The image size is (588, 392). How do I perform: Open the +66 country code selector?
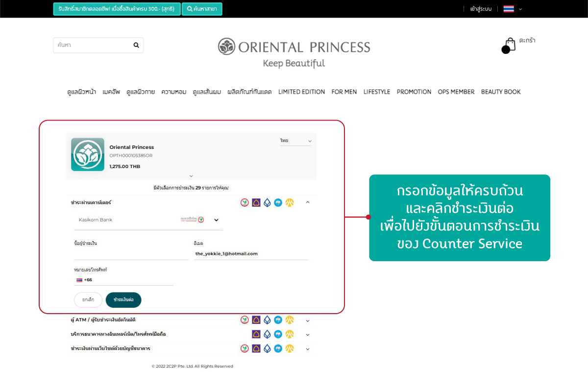pyautogui.click(x=84, y=280)
